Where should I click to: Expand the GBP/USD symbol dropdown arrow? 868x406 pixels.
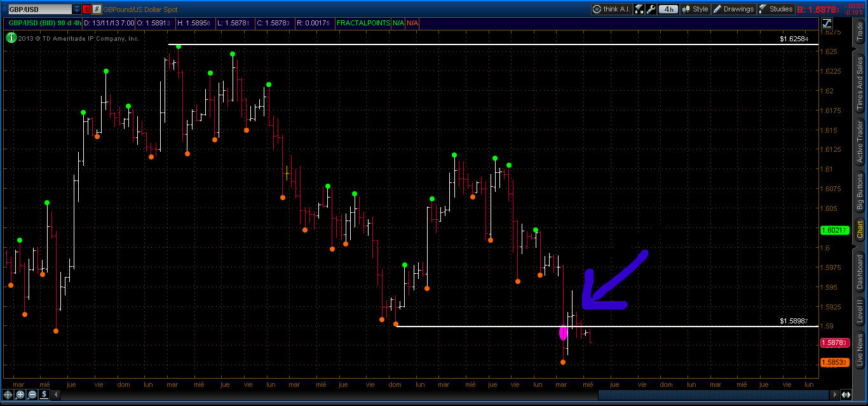pyautogui.click(x=77, y=10)
